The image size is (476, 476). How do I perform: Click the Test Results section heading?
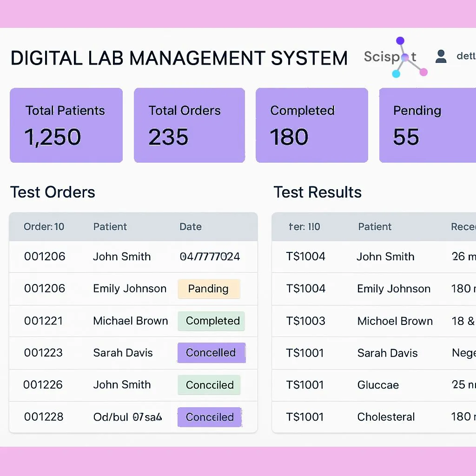pos(317,192)
